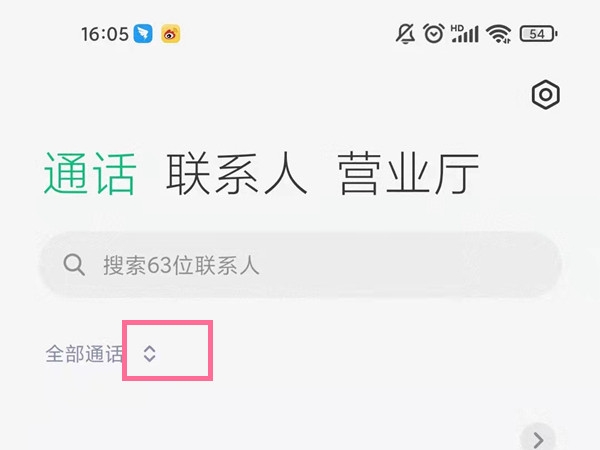Click the right chevron arrow at bottom
This screenshot has height=450, width=600.
point(538,440)
